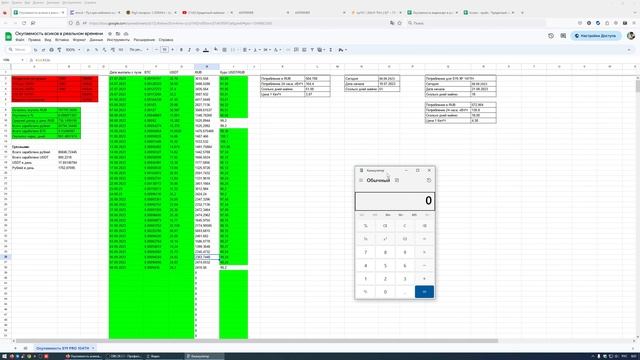
Task: Click the font size field
Action: [x=164, y=50]
